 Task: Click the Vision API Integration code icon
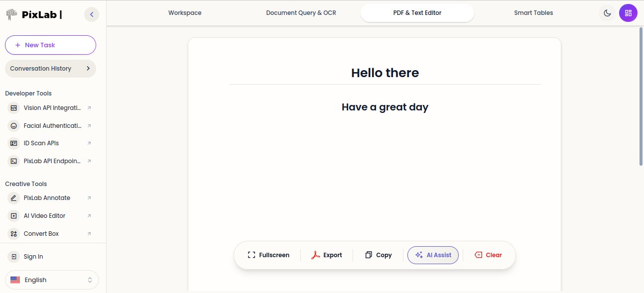[x=13, y=108]
